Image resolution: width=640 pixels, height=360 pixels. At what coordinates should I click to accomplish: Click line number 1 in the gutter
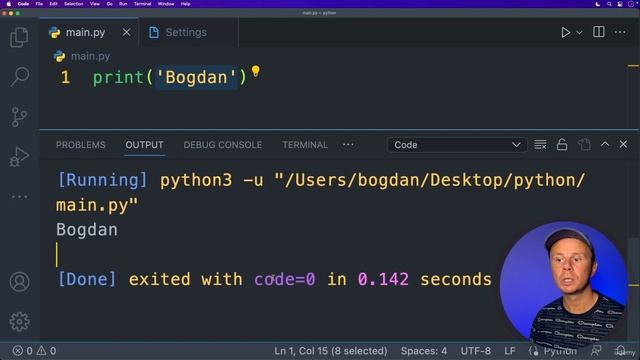tap(66, 77)
